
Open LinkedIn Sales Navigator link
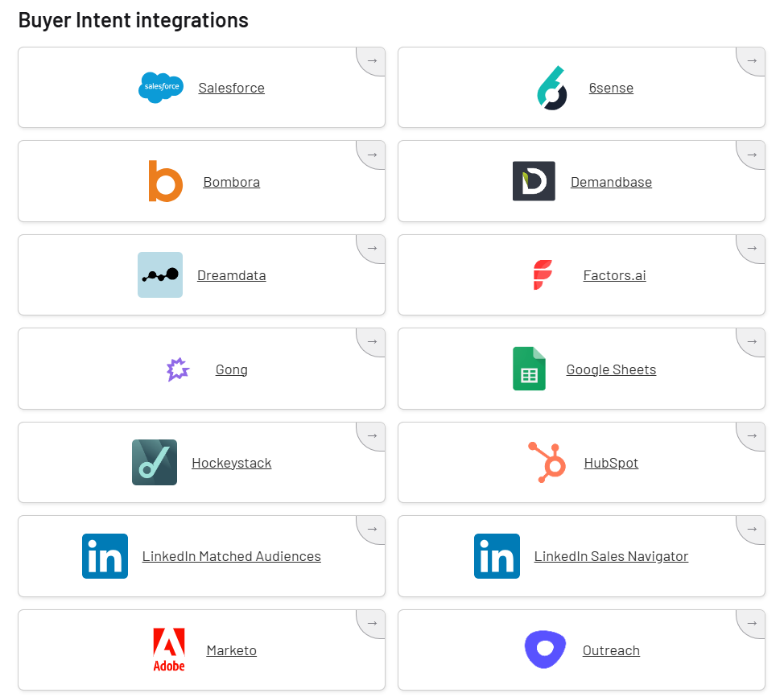pyautogui.click(x=611, y=556)
